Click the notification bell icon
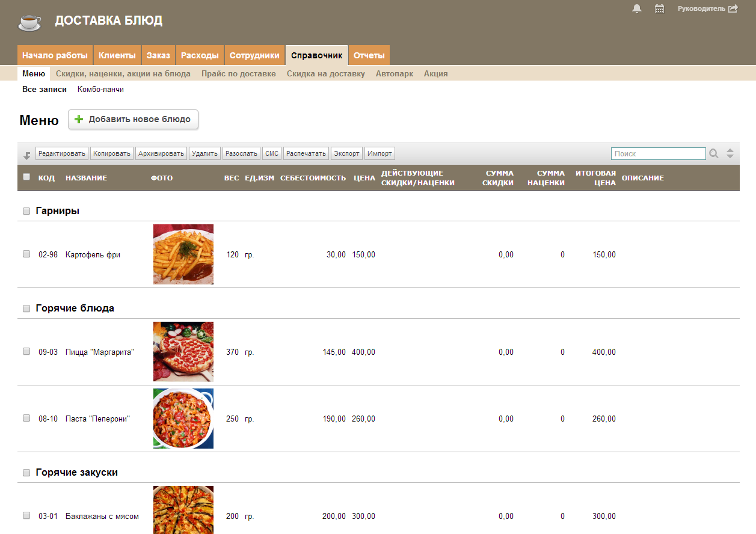The height and width of the screenshot is (534, 756). coord(637,8)
